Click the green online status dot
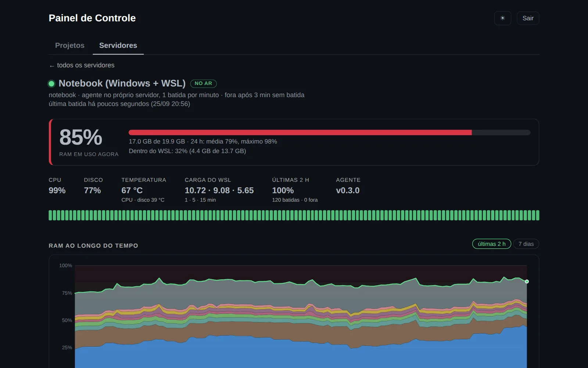588x368 pixels. click(x=51, y=84)
